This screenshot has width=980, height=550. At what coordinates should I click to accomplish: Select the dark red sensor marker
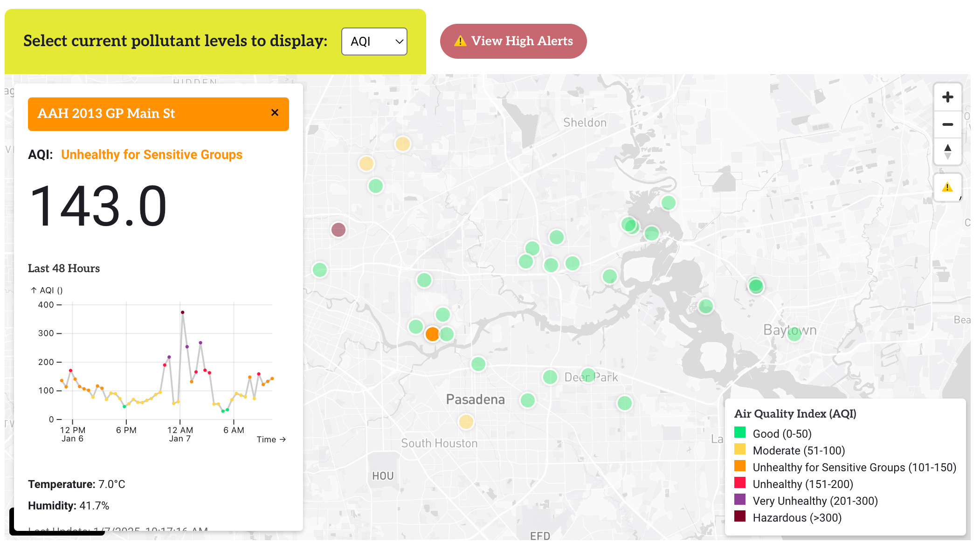pos(338,229)
